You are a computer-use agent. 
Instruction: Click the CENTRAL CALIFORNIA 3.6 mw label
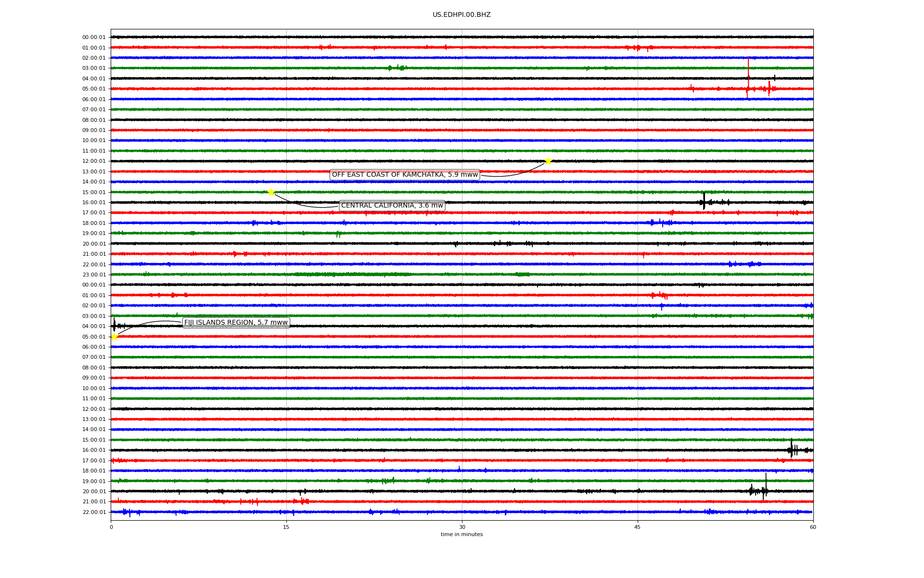tap(392, 206)
